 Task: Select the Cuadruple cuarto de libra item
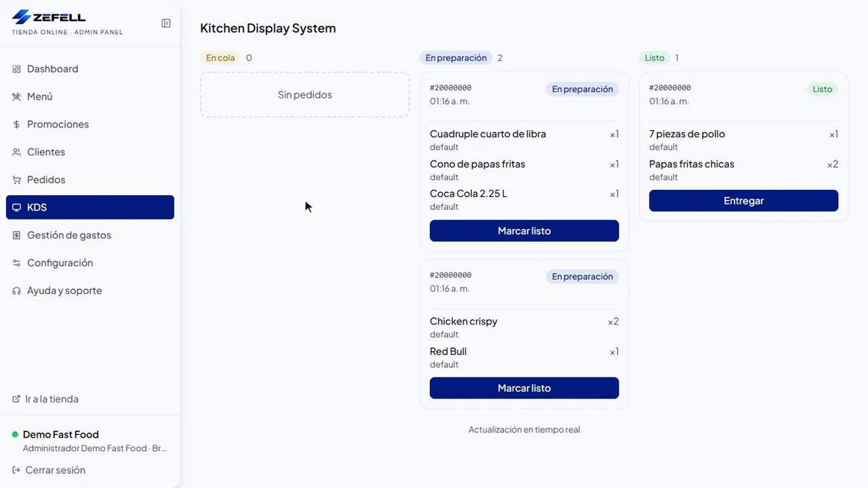point(488,134)
